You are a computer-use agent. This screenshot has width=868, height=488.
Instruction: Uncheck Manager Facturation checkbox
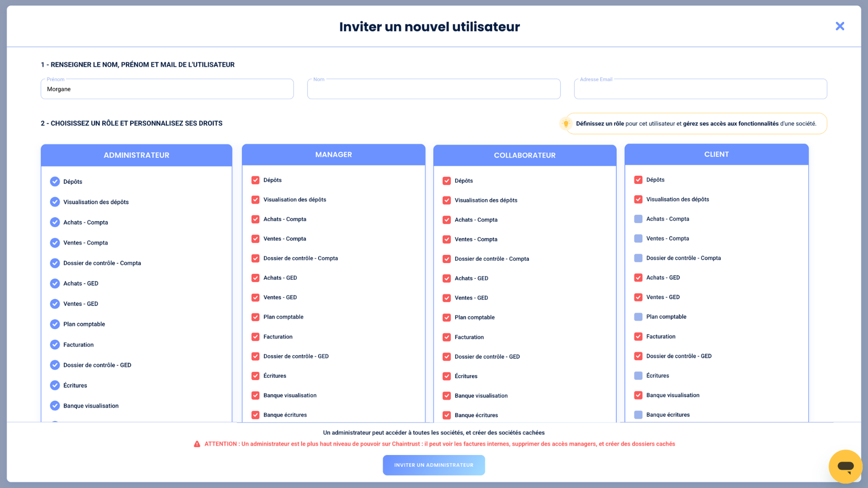click(255, 337)
